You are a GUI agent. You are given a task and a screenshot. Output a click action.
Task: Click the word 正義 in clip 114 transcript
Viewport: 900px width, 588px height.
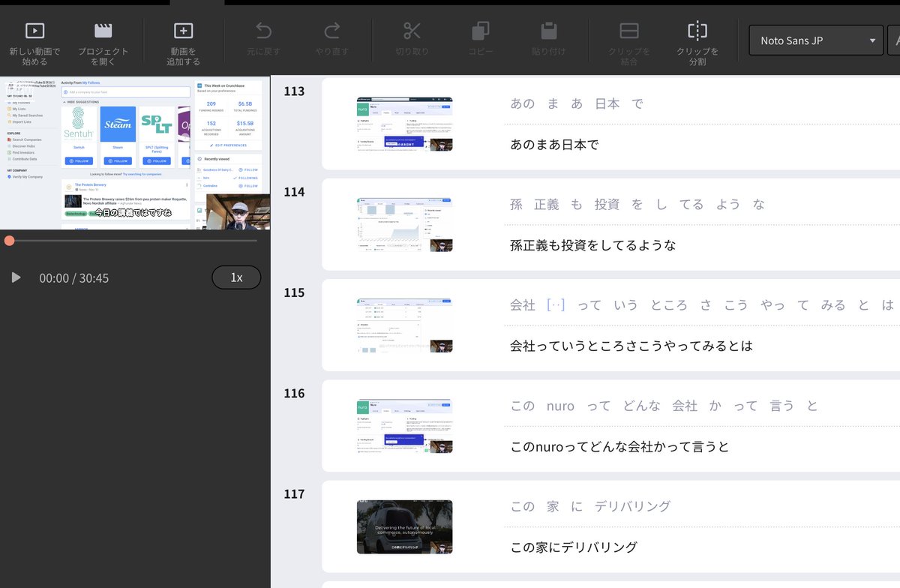pyautogui.click(x=547, y=204)
